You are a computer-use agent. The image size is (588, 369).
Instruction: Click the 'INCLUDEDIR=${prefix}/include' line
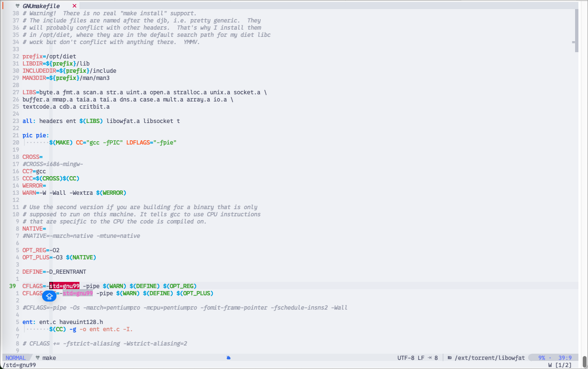pos(69,71)
